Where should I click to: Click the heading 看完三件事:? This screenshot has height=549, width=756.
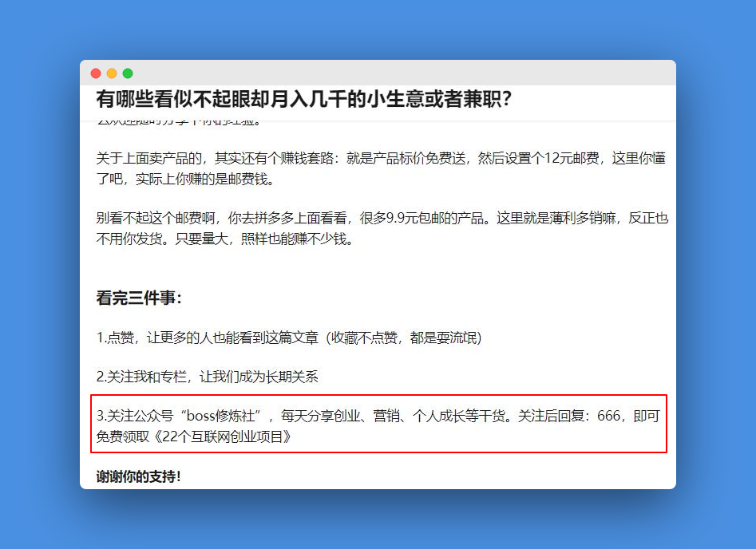139,298
